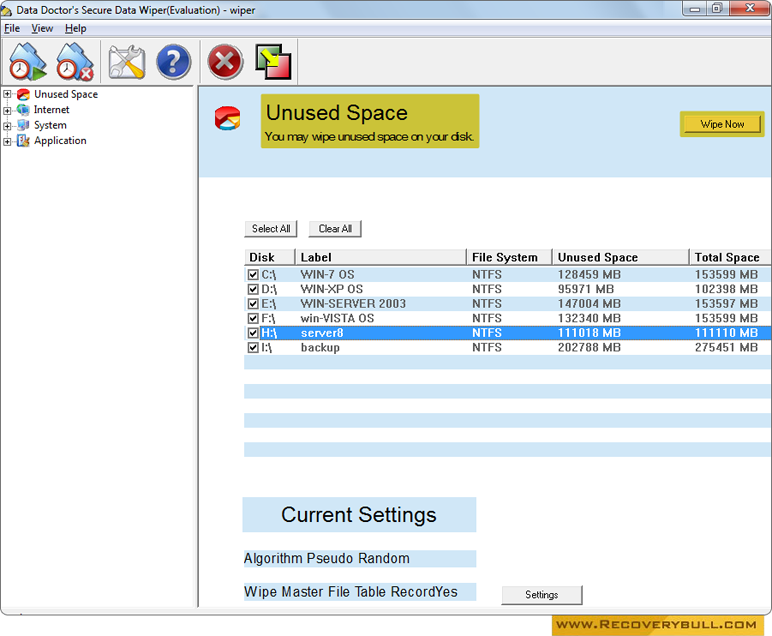Uncheck the H:\ drive checkbox
Viewport: 772px width, 636px height.
[253, 333]
